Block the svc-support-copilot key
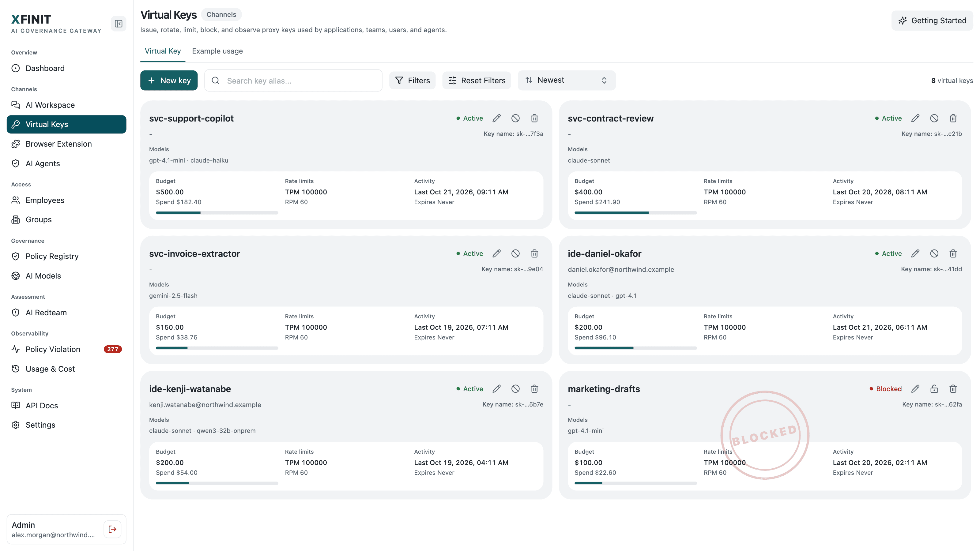Screen dimensions: 980x551 (515, 118)
